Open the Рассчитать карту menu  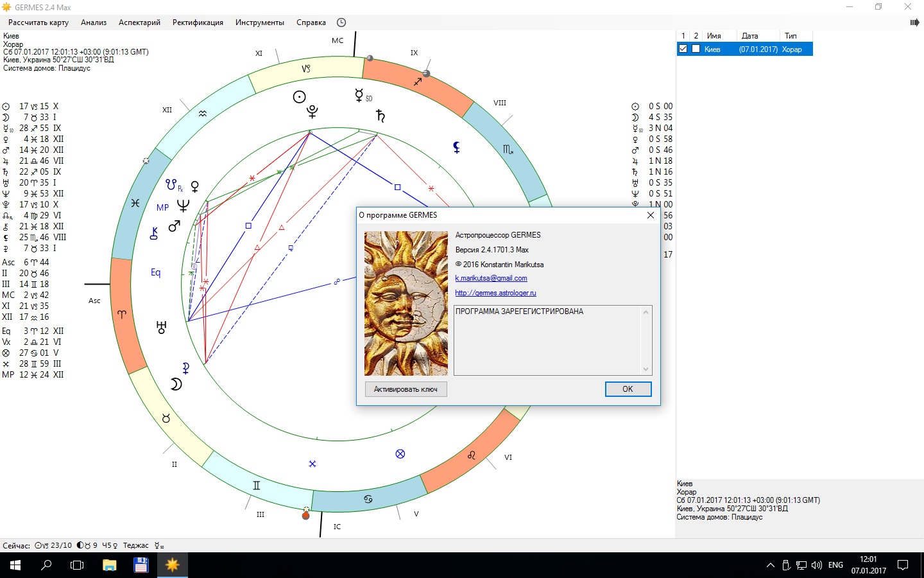[x=38, y=22]
